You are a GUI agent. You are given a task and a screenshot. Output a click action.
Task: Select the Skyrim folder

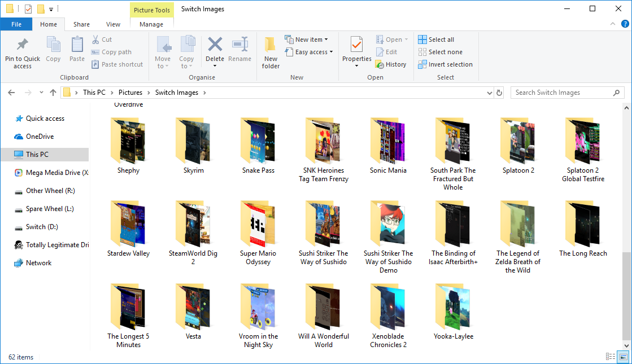[194, 146]
